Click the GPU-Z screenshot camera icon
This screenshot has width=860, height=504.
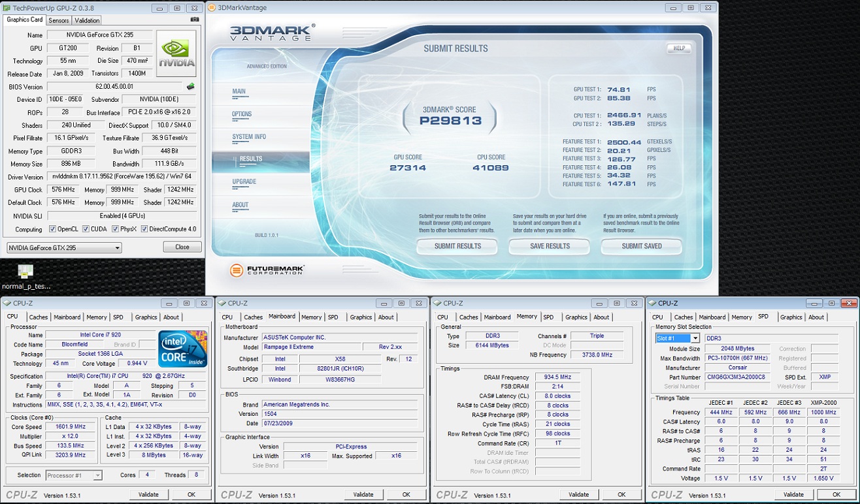[194, 20]
